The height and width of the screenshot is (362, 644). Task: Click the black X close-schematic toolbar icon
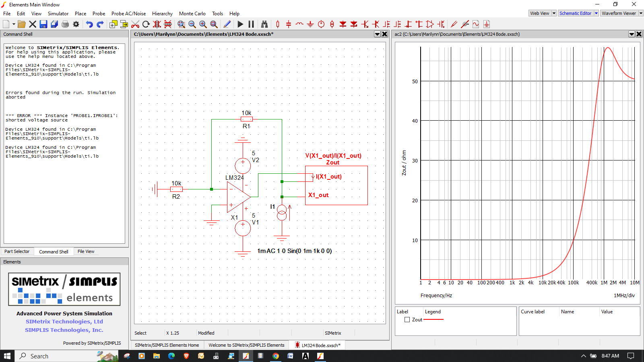tap(33, 24)
